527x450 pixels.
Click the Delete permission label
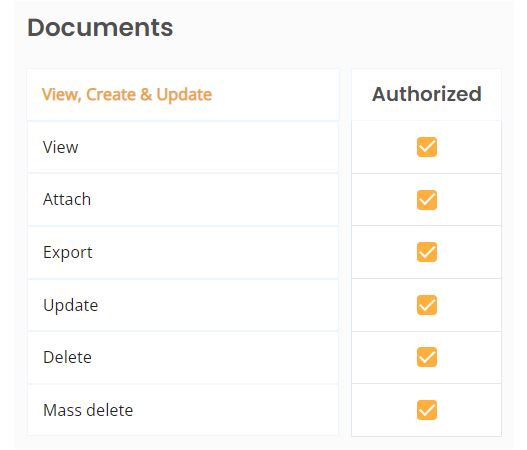click(67, 357)
